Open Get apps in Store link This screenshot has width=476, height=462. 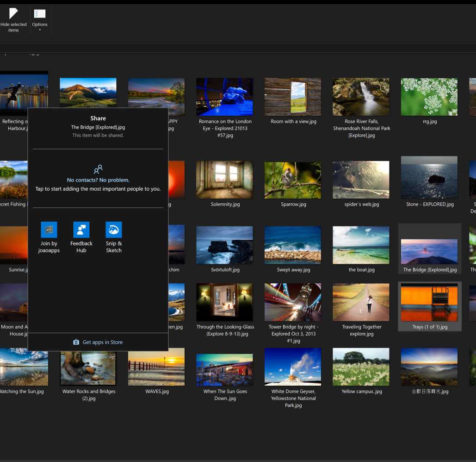102,342
